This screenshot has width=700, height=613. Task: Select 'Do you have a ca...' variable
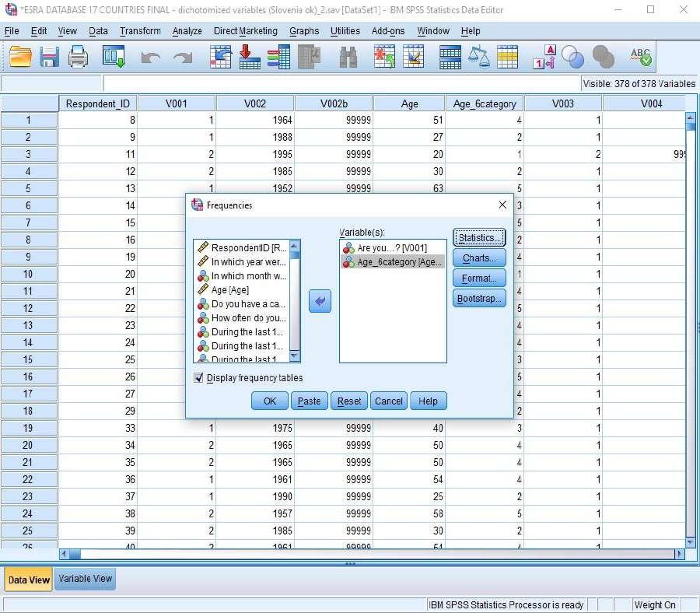(x=242, y=304)
